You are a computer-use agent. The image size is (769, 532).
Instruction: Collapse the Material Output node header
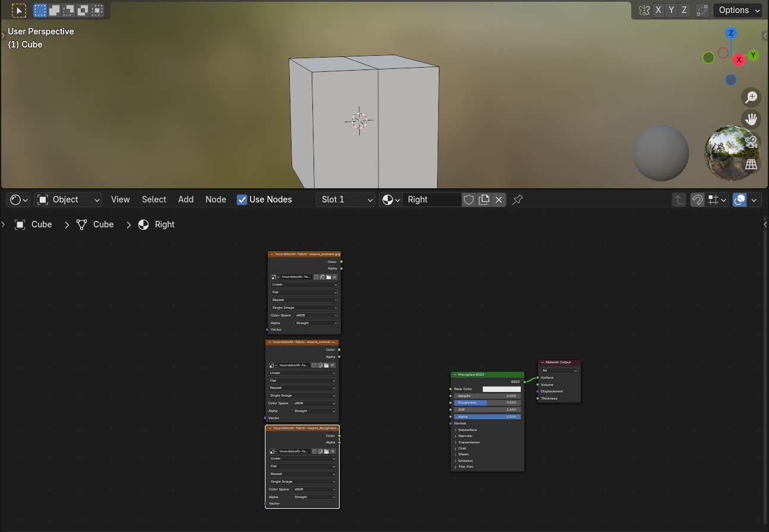[542, 362]
